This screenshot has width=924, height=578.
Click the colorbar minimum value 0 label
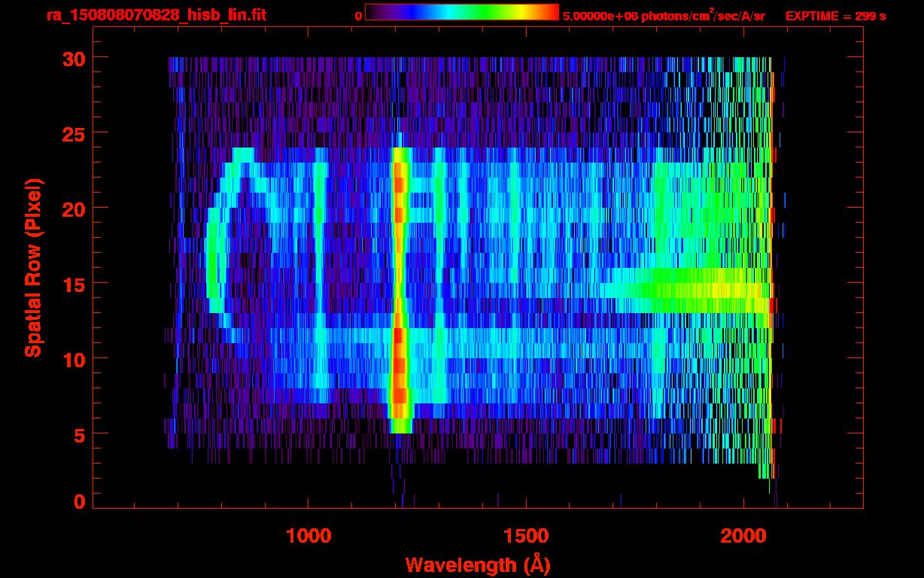[360, 16]
